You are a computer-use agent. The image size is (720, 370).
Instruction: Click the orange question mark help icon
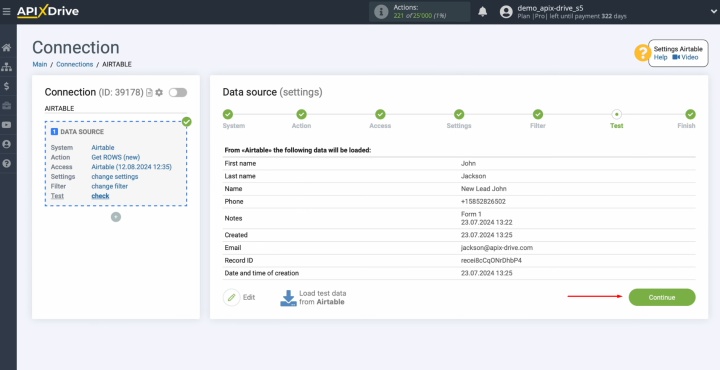pos(642,53)
